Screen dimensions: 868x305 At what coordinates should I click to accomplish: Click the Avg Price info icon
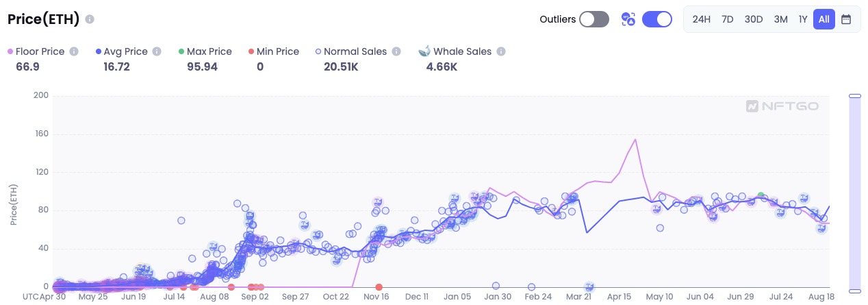[157, 51]
